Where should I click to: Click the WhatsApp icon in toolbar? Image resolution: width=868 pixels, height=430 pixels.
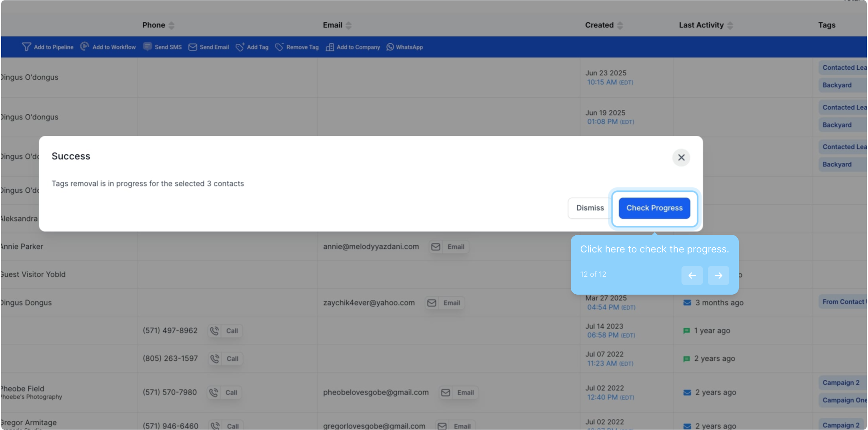(x=390, y=47)
